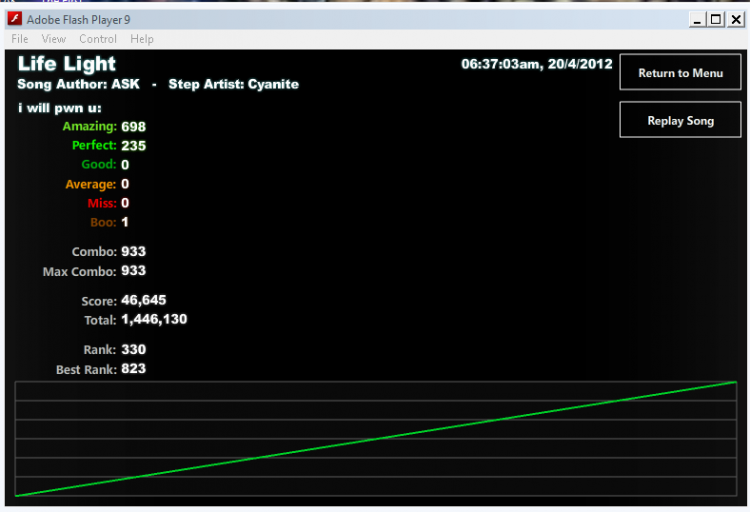Viewport: 750px width, 512px height.
Task: Click the green score graph line
Action: tap(375, 439)
